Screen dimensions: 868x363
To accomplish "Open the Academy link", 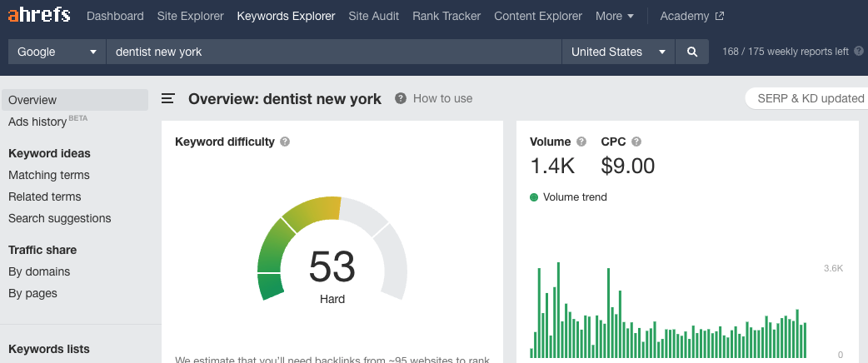I will click(684, 16).
